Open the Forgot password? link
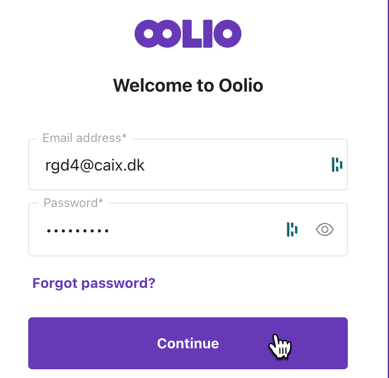Viewport: 389px width, 378px height. (x=94, y=283)
